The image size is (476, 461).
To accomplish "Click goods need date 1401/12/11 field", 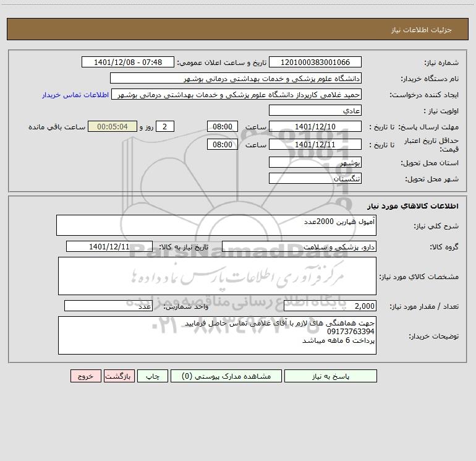I will pyautogui.click(x=109, y=246).
